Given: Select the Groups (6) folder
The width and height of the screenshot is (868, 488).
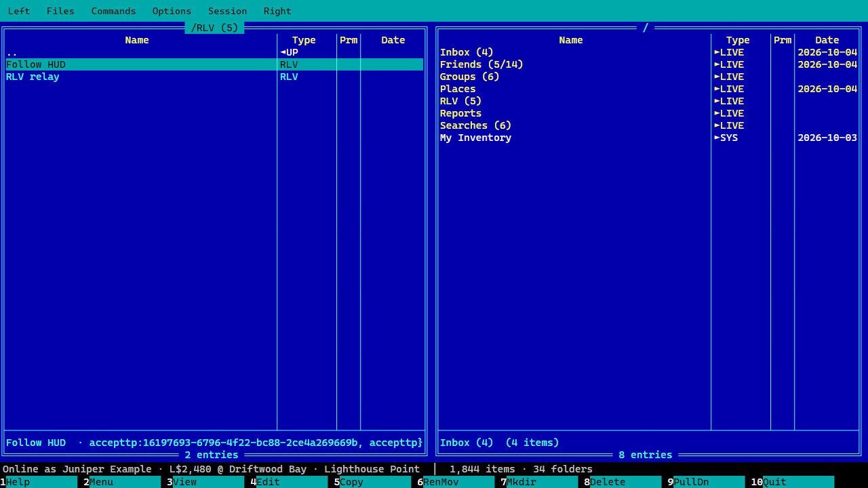Looking at the screenshot, I should click(648, 77).
